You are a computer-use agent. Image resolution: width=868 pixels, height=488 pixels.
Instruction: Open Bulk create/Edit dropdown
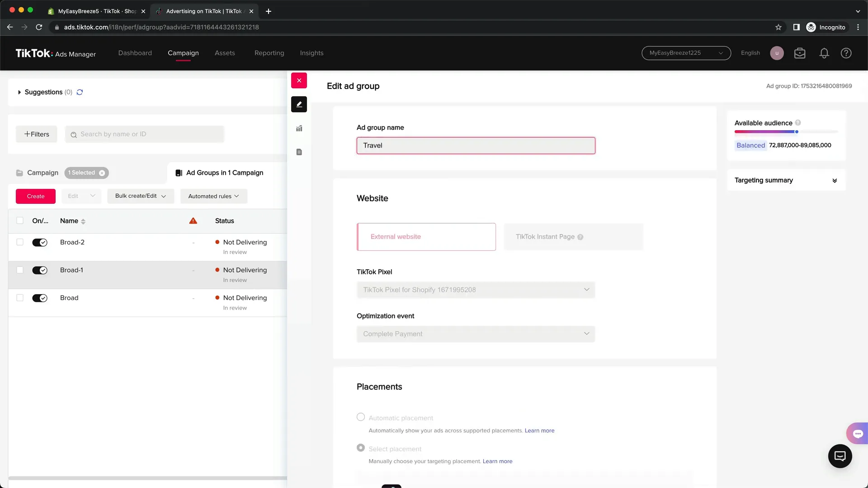(x=141, y=196)
